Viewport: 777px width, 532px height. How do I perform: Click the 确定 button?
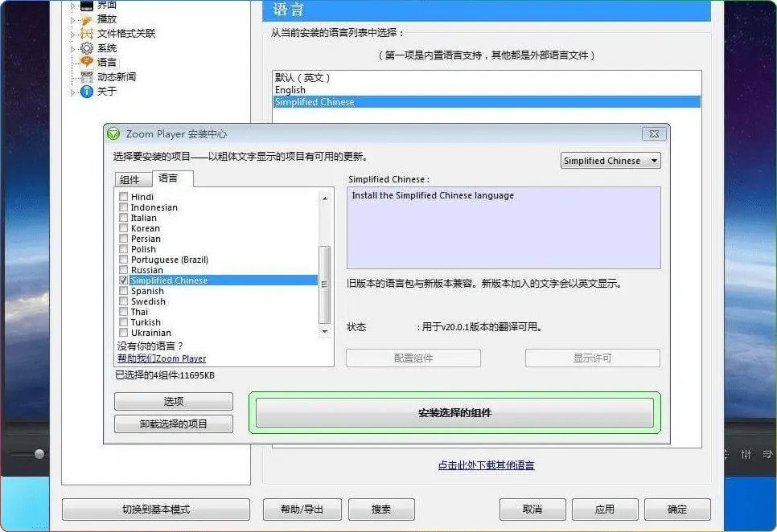point(677,509)
